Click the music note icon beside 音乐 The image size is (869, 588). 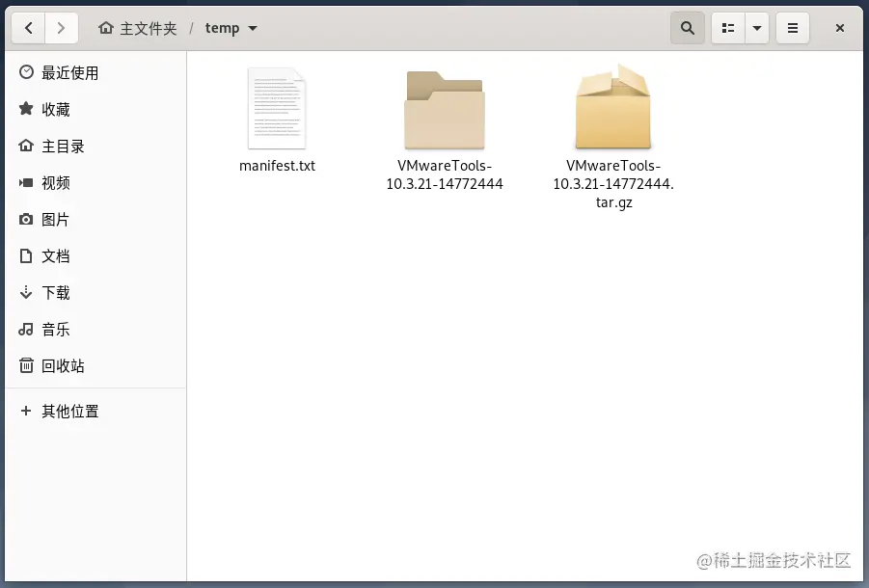tap(26, 330)
